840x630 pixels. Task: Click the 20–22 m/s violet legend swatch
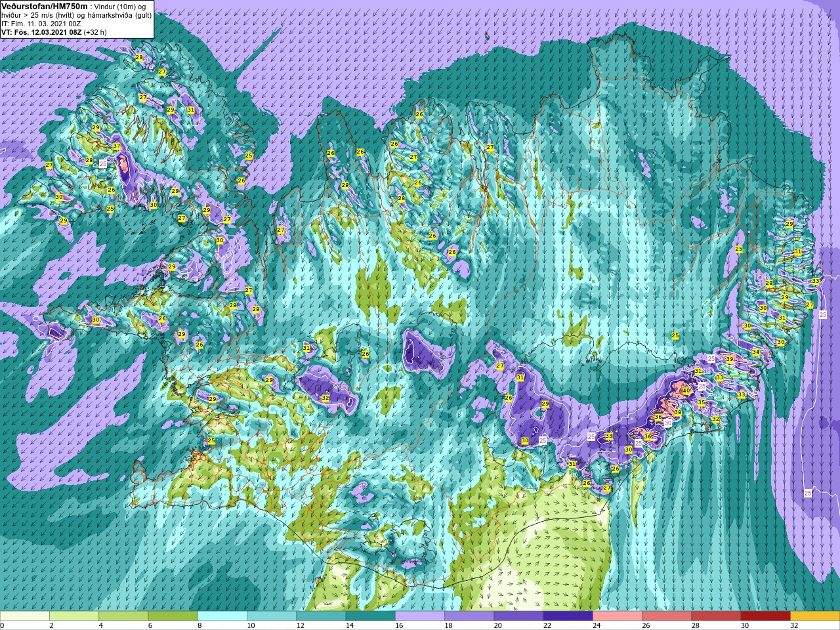click(x=518, y=616)
